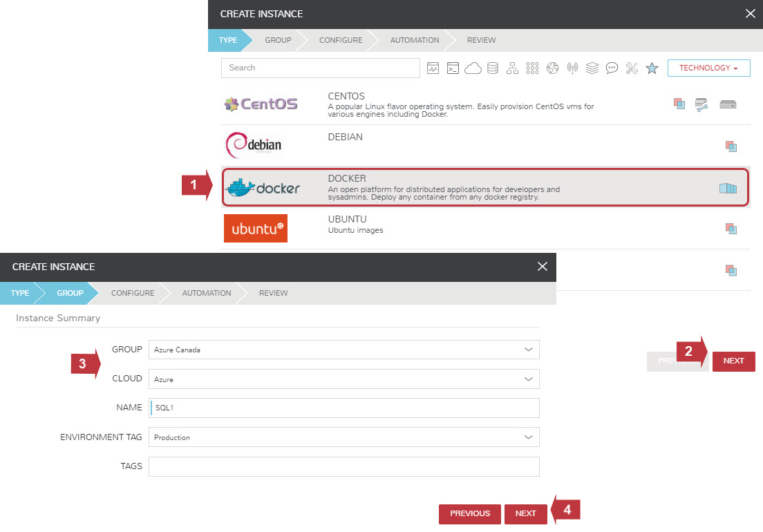
Task: Click the network hierarchy filter icon
Action: [512, 68]
